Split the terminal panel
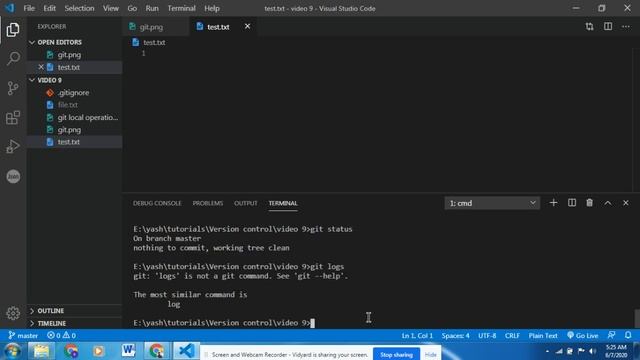Viewport: 640px width, 360px height. (x=572, y=203)
